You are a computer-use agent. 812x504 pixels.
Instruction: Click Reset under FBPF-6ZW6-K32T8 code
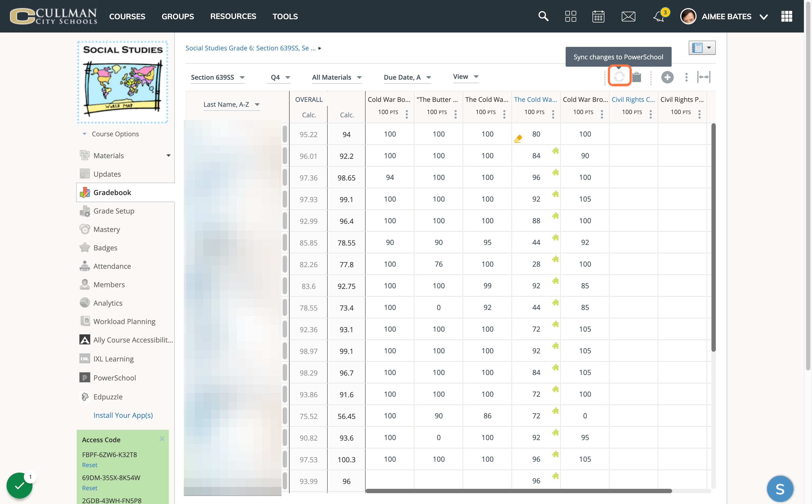pos(90,465)
